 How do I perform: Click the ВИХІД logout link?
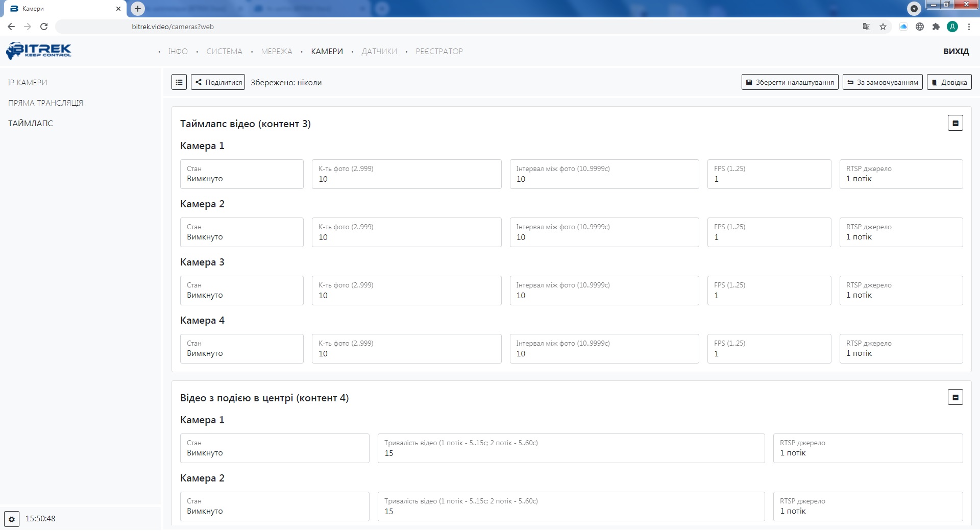955,52
